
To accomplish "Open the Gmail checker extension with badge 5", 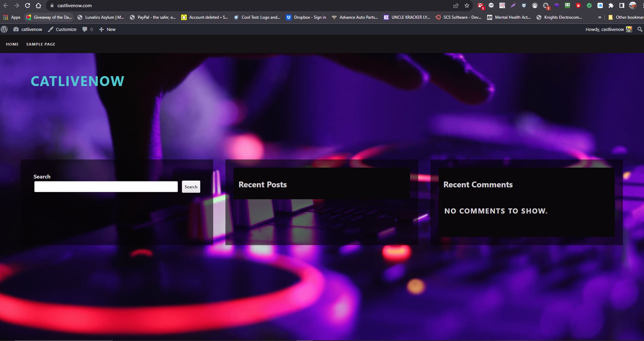I will tap(480, 5).
